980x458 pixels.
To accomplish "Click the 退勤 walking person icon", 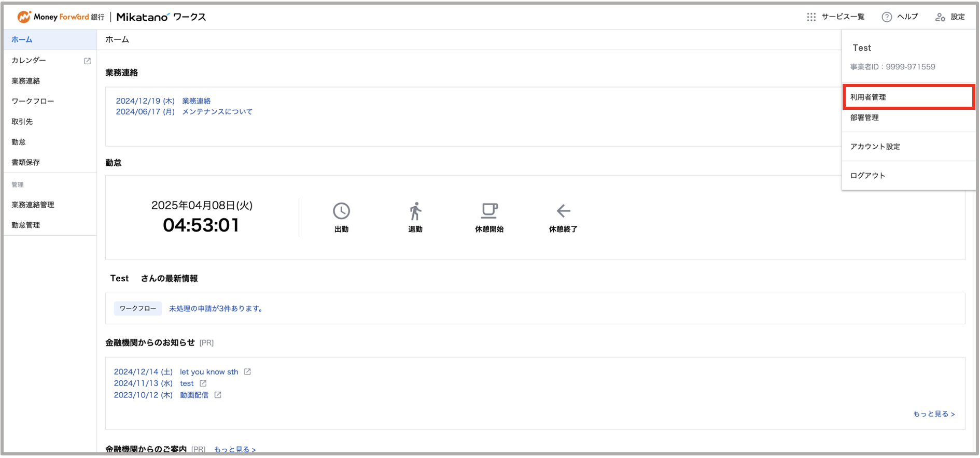I will [415, 211].
